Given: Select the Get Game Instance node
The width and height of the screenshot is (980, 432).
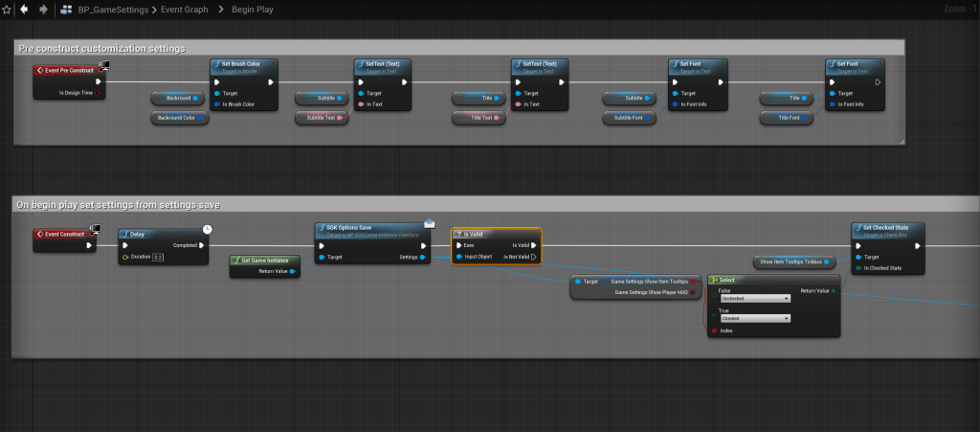Looking at the screenshot, I should pos(264,265).
